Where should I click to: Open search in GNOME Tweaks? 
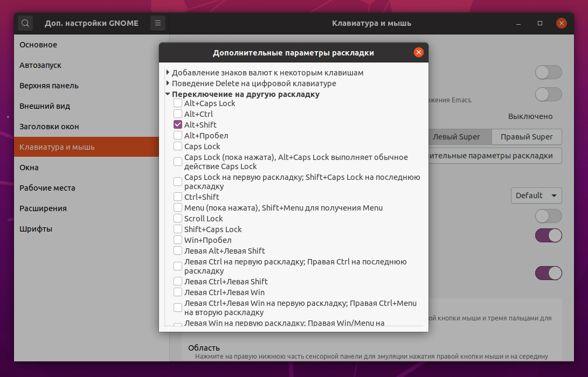(25, 23)
